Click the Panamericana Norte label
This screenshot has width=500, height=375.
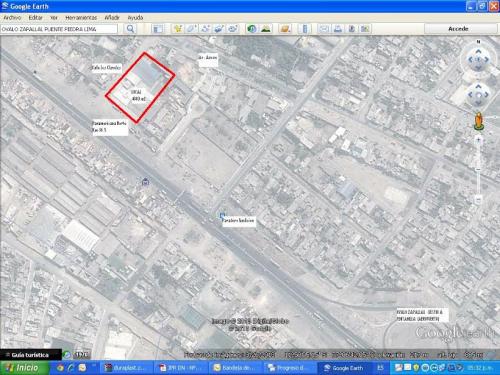point(110,127)
